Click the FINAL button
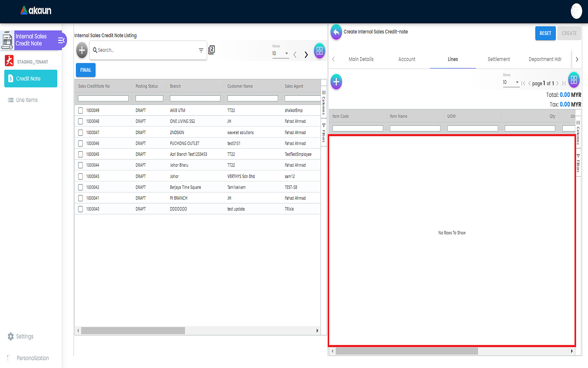The image size is (588, 368). click(x=86, y=70)
